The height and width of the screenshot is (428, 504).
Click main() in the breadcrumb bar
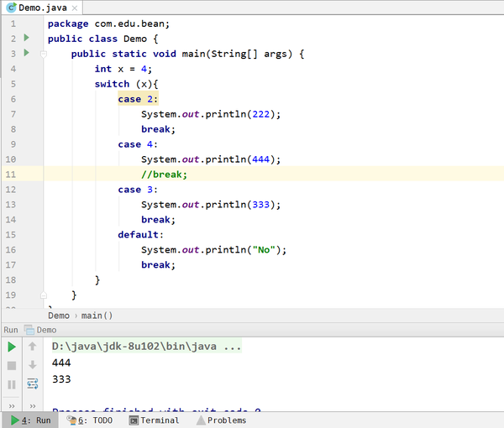click(97, 316)
